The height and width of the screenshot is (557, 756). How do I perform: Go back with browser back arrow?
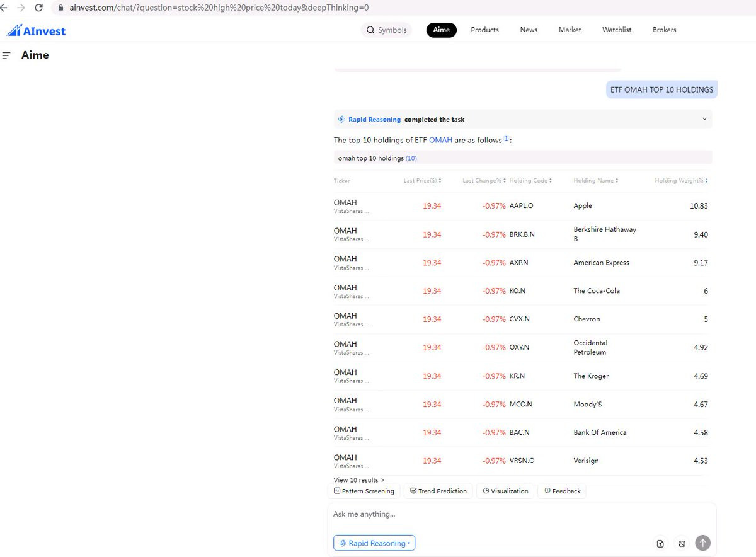(x=3, y=8)
